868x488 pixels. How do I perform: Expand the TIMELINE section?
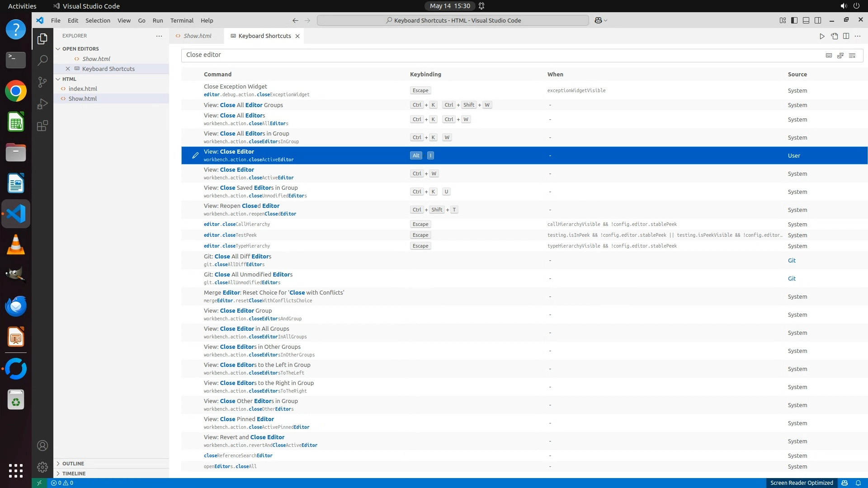74,474
